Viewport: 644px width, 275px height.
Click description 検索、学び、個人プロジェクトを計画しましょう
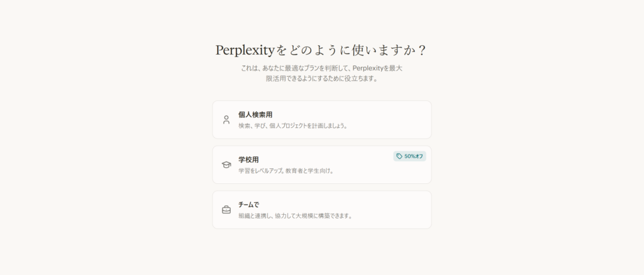293,126
